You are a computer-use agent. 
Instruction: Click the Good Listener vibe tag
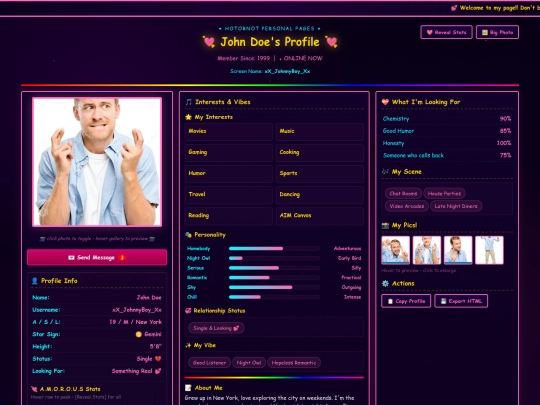pyautogui.click(x=209, y=363)
